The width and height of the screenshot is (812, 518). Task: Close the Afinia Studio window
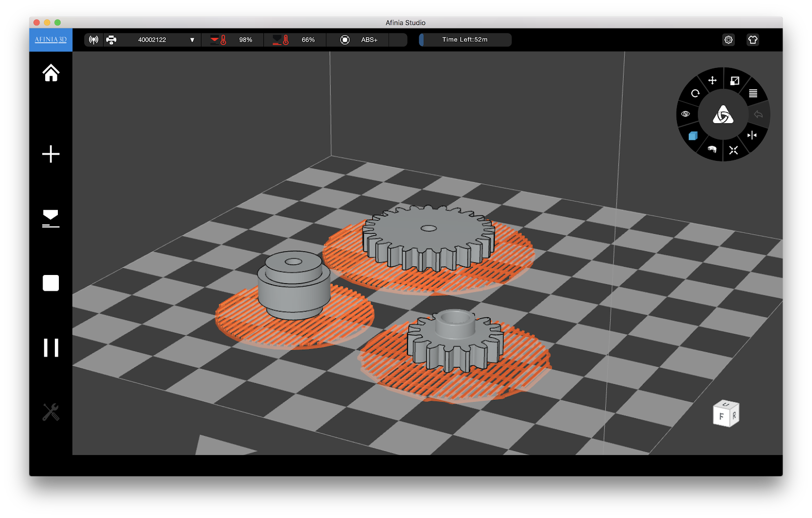click(37, 22)
